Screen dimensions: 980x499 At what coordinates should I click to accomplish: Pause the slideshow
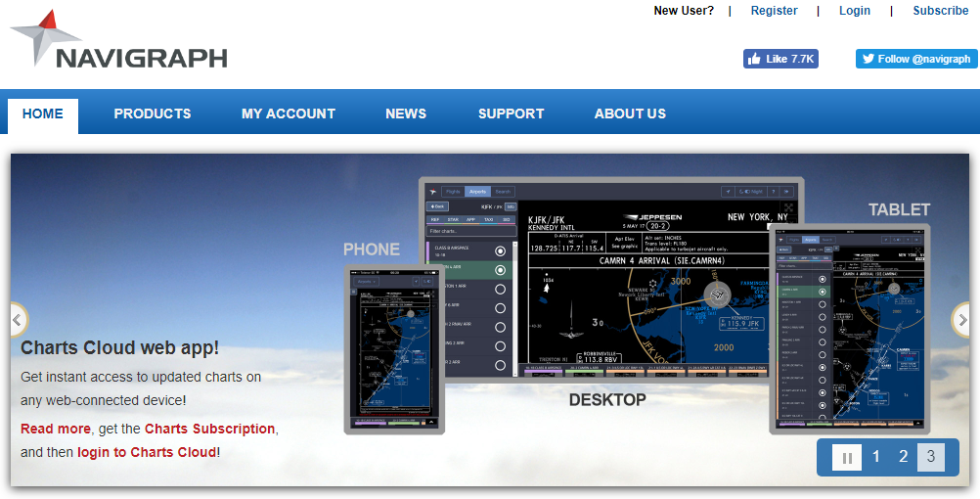[x=847, y=458]
